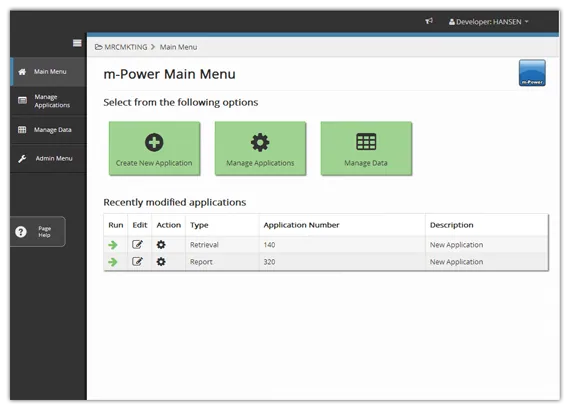The height and width of the screenshot is (410, 570).
Task: Click the plus icon on Create tile
Action: click(154, 142)
